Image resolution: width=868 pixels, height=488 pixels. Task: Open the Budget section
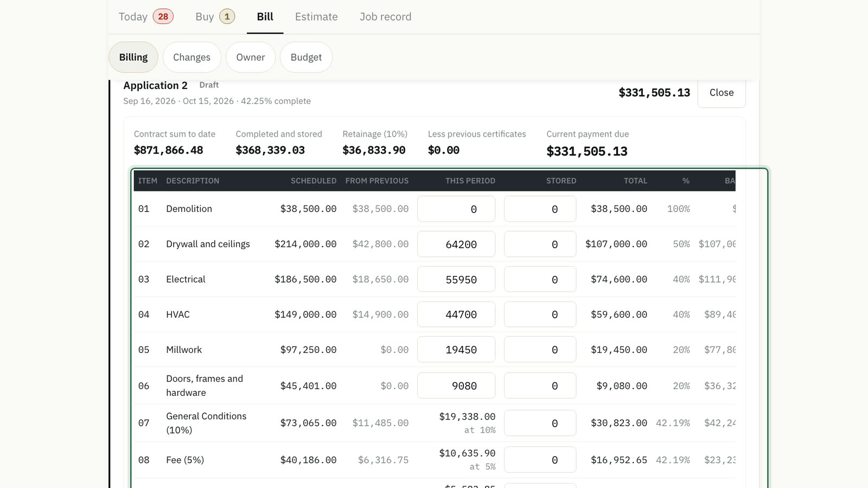(x=306, y=57)
